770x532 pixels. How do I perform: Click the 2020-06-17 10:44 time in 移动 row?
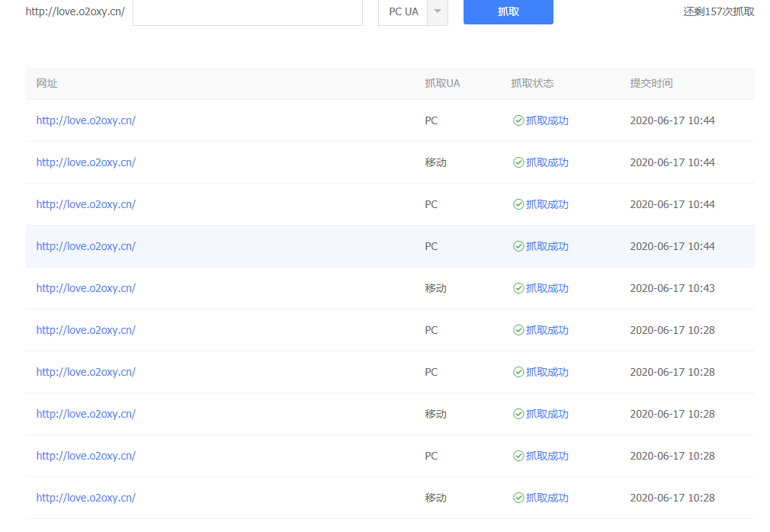point(672,162)
